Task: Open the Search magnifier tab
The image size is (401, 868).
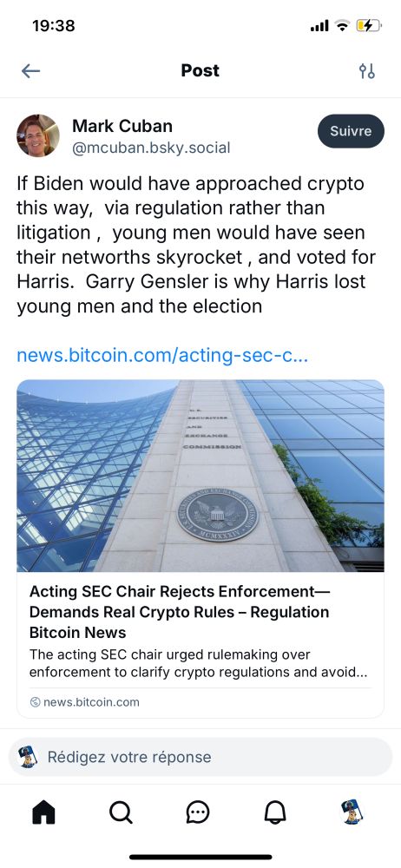Action: click(x=121, y=812)
